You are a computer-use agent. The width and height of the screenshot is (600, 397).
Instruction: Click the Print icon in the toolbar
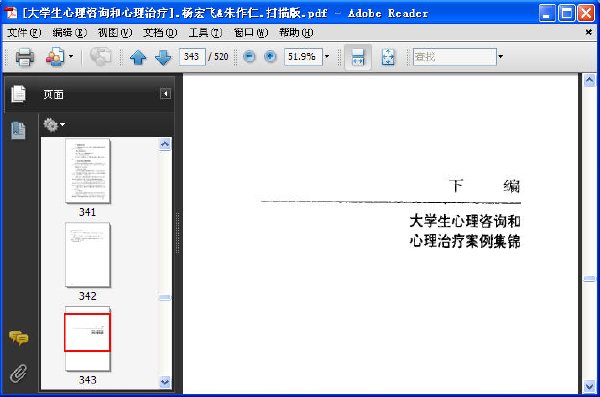tap(25, 57)
